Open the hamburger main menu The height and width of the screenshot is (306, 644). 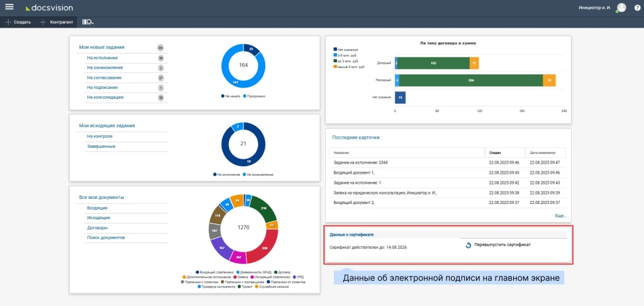coord(9,7)
